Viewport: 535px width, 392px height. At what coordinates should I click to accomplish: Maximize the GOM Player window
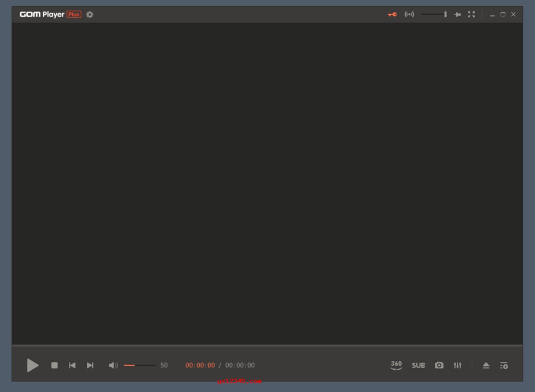(503, 14)
